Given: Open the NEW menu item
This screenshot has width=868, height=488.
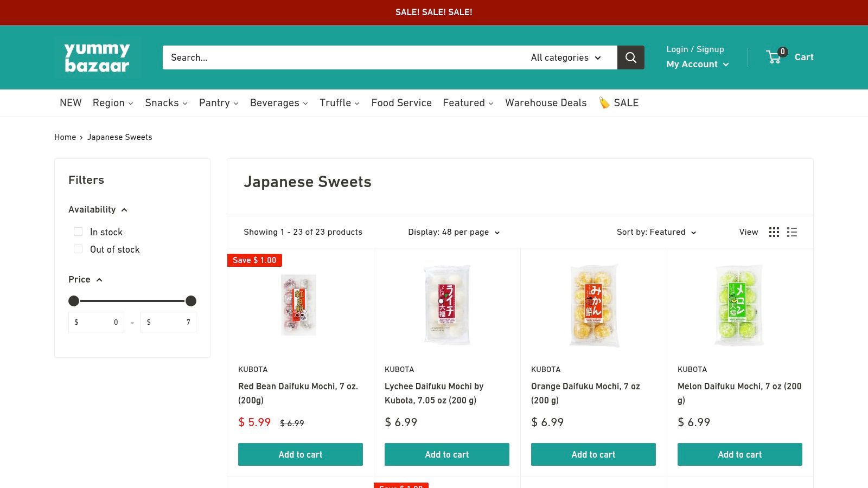Looking at the screenshot, I should click(x=71, y=103).
